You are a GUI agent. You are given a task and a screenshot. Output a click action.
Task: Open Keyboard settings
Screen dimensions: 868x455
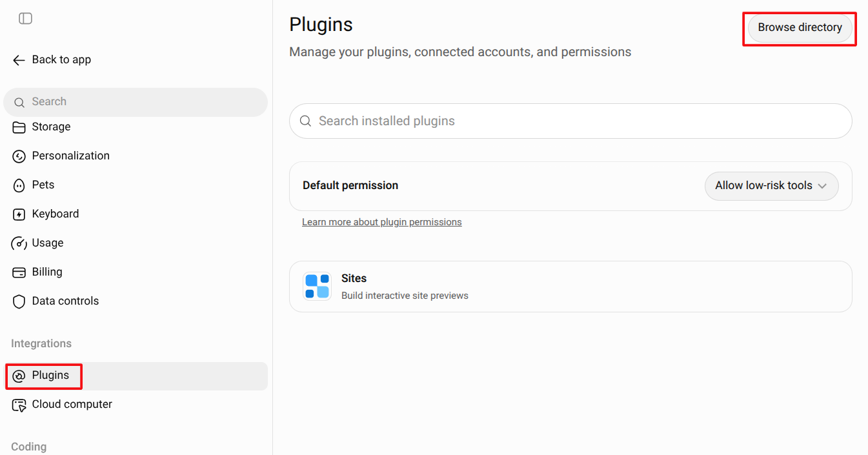136,214
